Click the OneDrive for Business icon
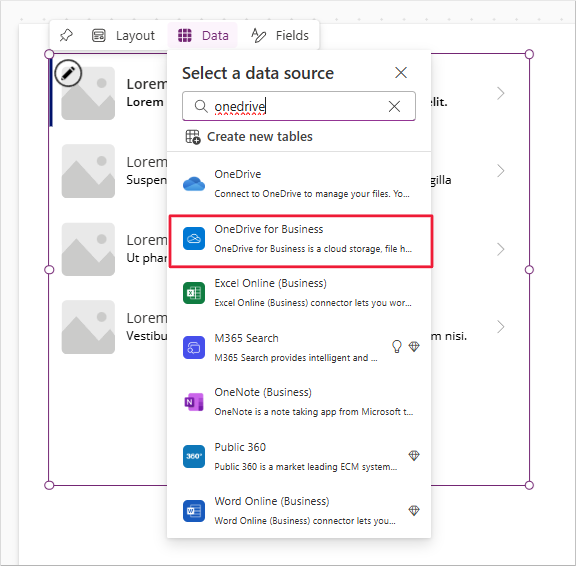The image size is (576, 566). tap(194, 239)
